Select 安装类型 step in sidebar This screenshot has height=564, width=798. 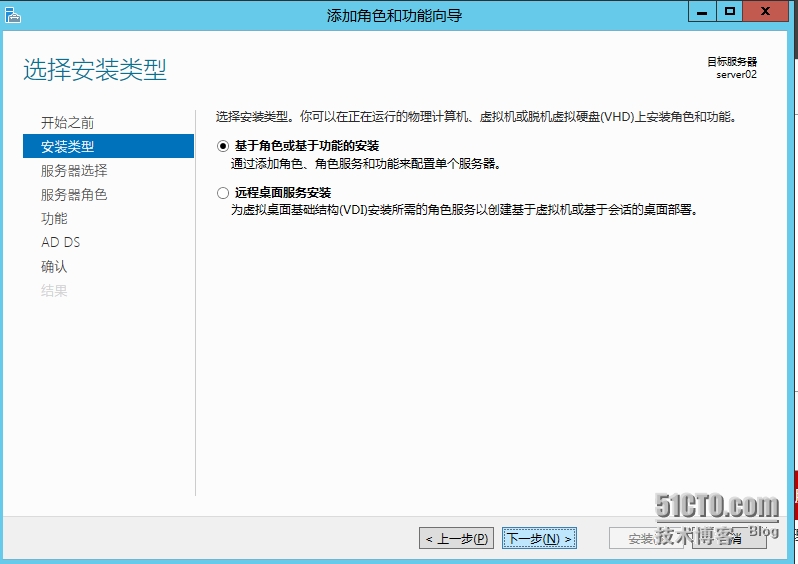pos(108,146)
